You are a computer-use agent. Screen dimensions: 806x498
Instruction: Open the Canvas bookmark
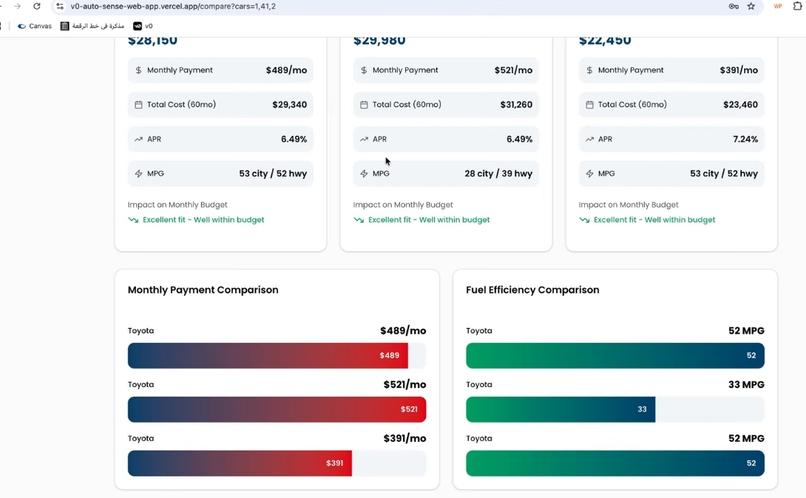[x=34, y=26]
